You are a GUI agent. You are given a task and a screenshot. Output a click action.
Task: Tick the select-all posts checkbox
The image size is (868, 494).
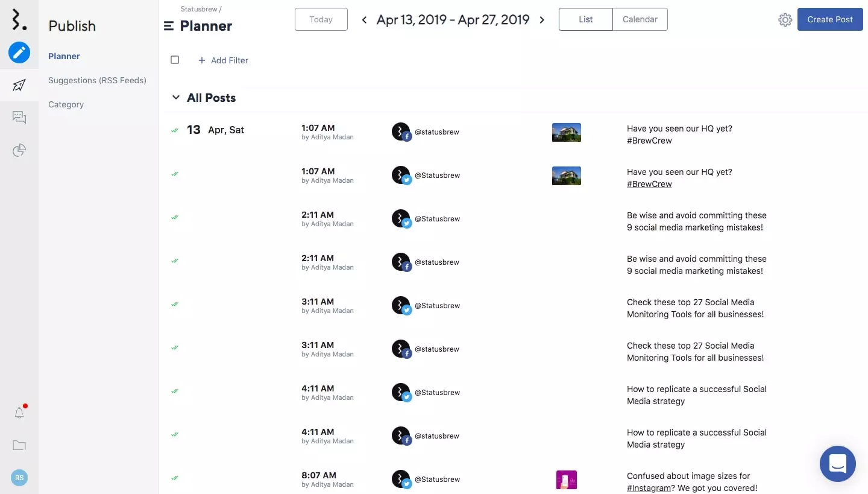click(175, 60)
